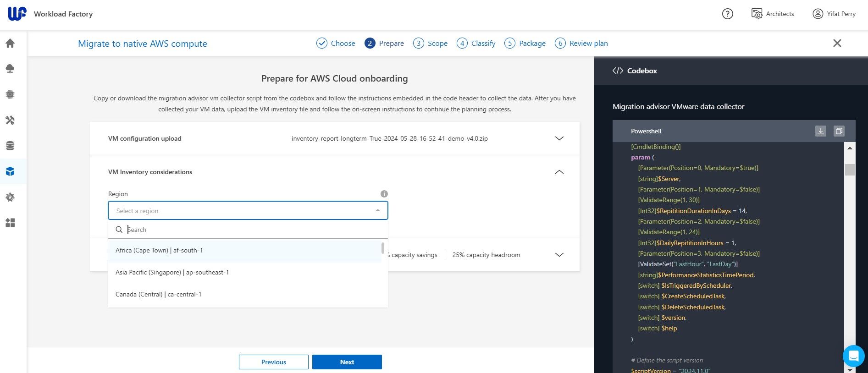The height and width of the screenshot is (373, 868).
Task: Select the database icon in sidebar
Action: point(10,146)
